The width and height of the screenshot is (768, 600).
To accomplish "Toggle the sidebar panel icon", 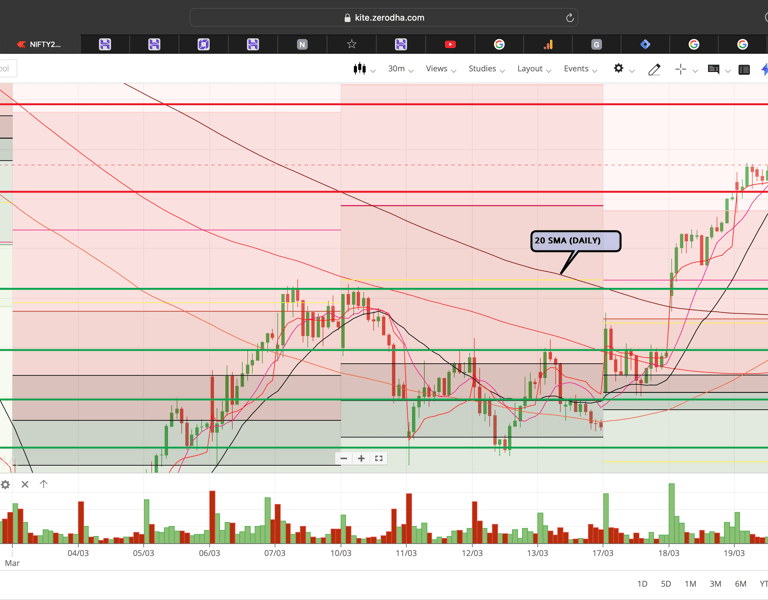I will 744,70.
